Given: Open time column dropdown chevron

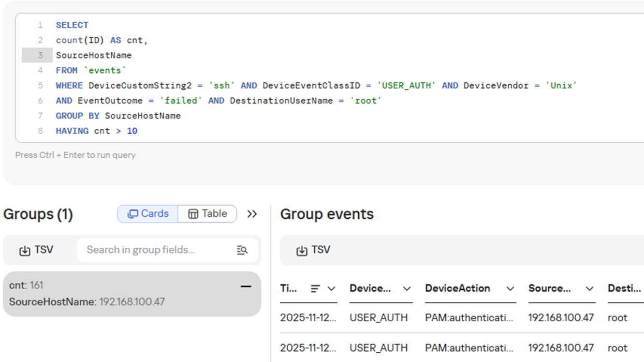Looking at the screenshot, I should tap(331, 289).
